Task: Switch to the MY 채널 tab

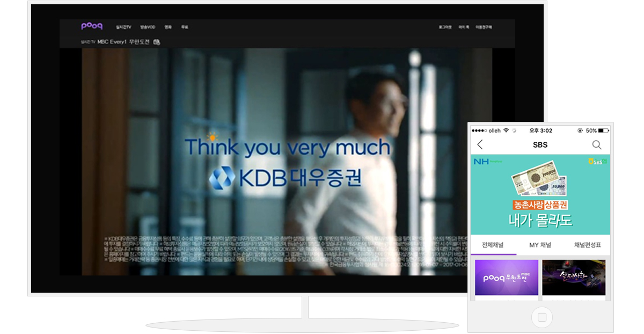Action: point(540,245)
